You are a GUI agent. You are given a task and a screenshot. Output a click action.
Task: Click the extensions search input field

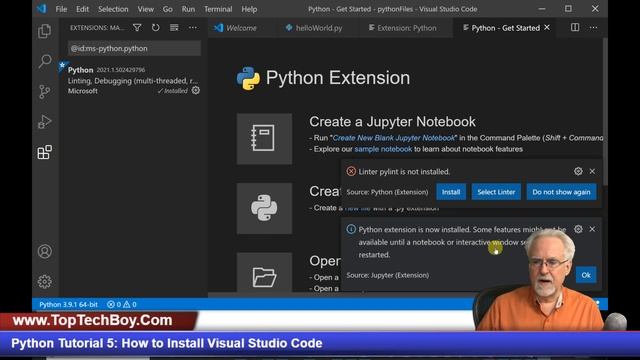pyautogui.click(x=134, y=48)
